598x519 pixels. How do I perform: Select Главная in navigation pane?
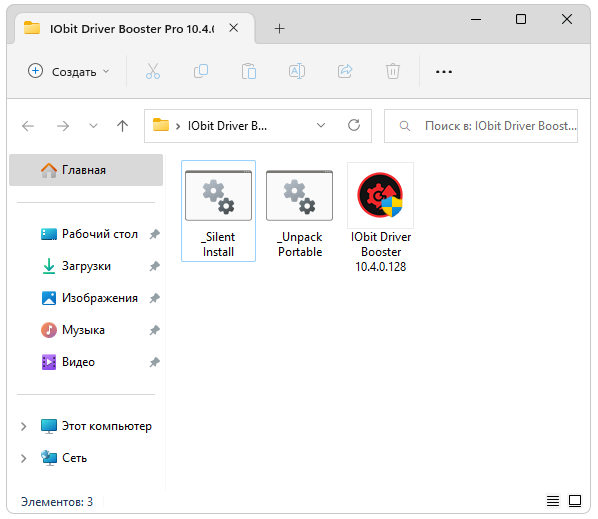point(86,170)
